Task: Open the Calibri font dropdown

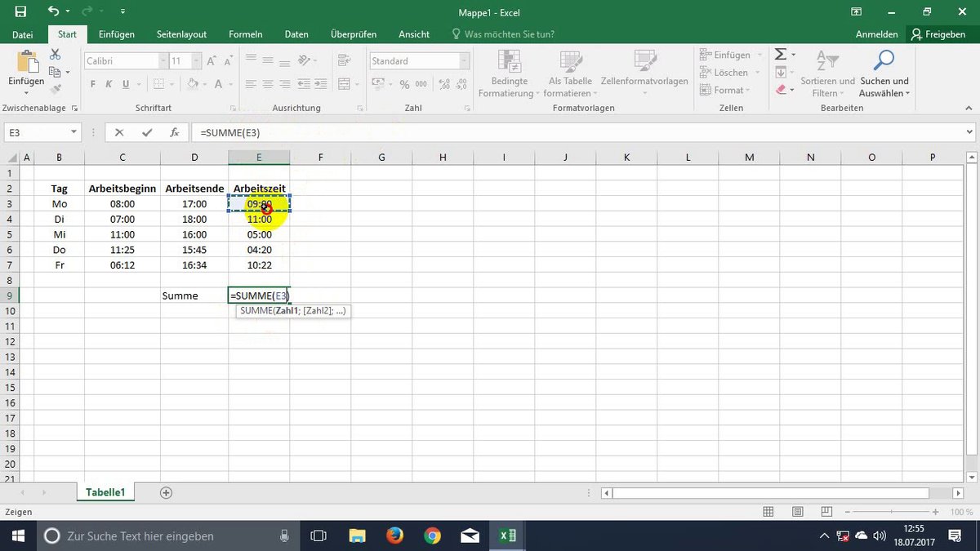Action: tap(163, 60)
